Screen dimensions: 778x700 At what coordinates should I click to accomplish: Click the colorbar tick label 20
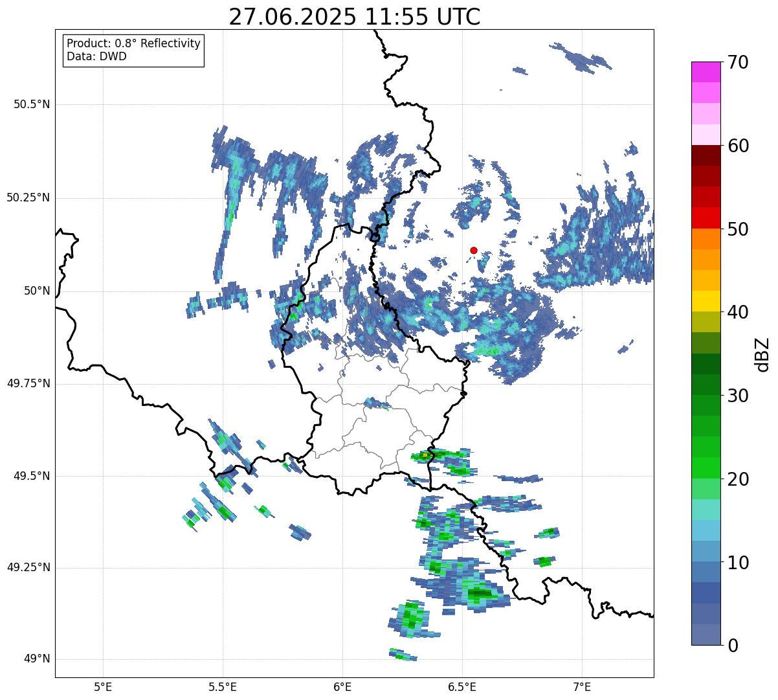point(738,479)
